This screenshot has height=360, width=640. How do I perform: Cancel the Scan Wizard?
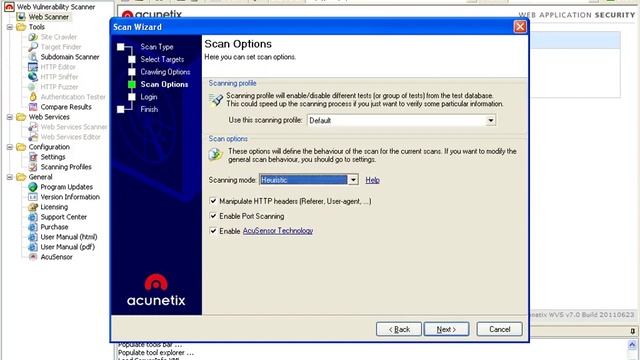click(499, 329)
